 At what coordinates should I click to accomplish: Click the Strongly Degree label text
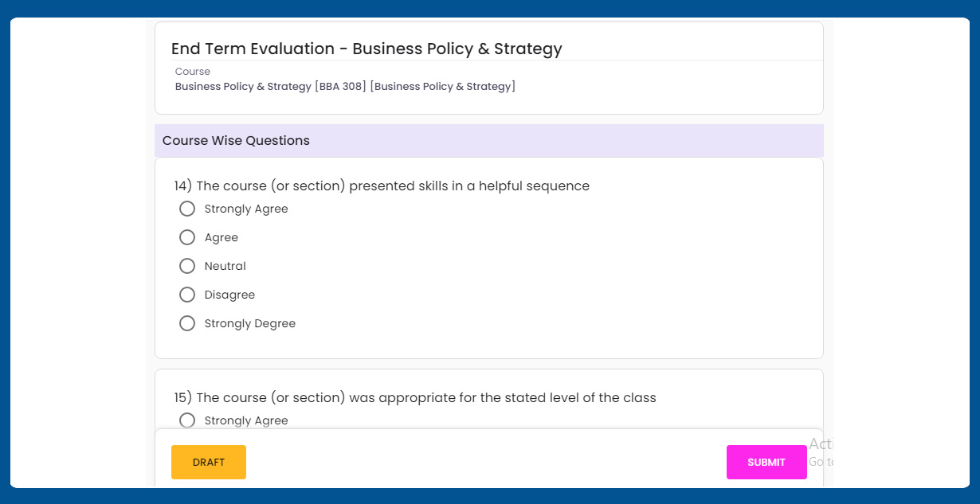tap(250, 323)
